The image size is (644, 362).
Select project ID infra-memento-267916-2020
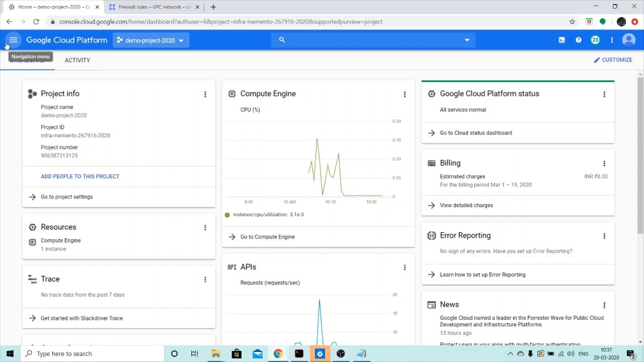tap(75, 135)
